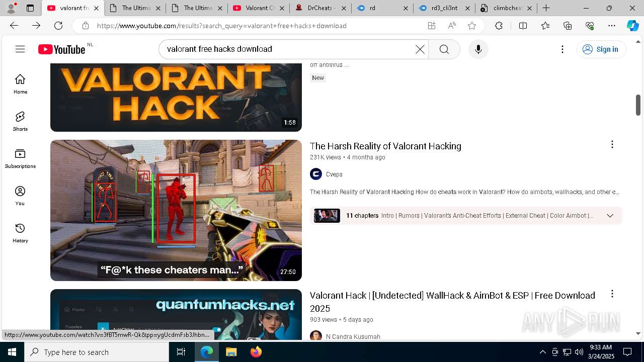644x362 pixels.
Task: Sign in to YouTube
Action: [x=601, y=49]
